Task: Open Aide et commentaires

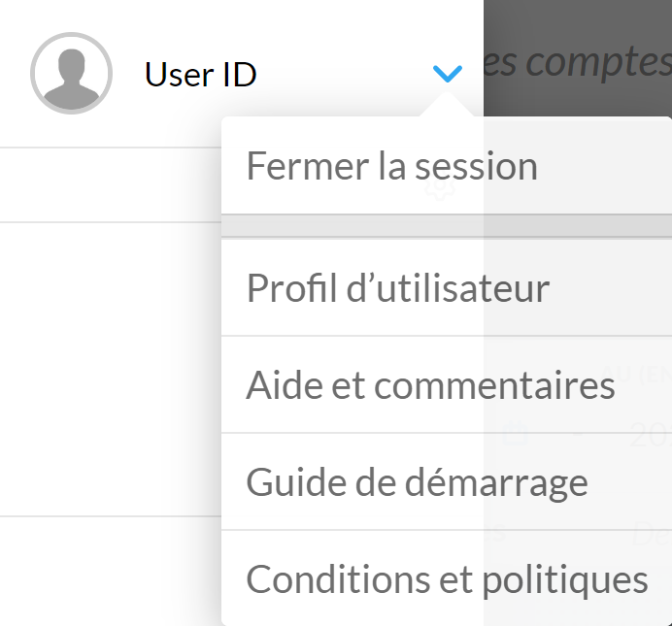Action: (430, 385)
